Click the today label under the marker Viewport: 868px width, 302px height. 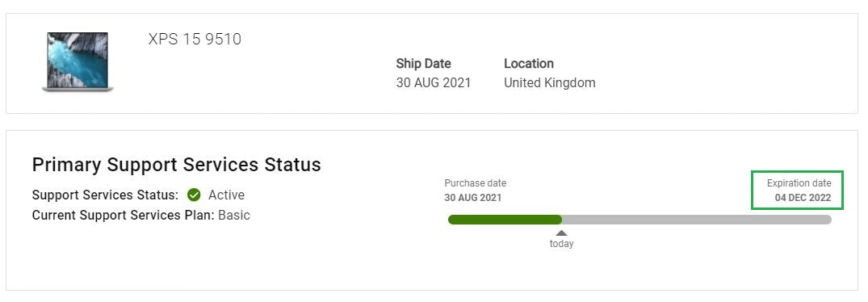(x=561, y=244)
